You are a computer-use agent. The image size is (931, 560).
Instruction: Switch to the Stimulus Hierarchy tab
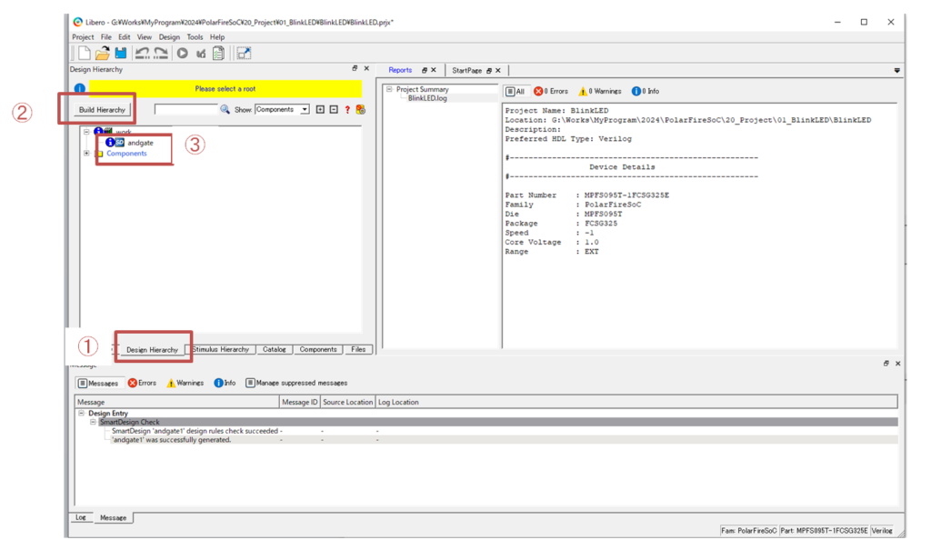220,349
